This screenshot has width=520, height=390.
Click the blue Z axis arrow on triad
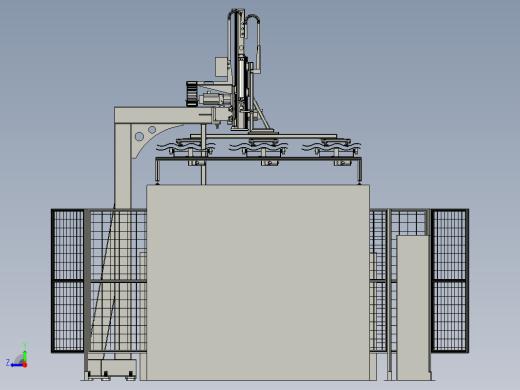(16, 365)
